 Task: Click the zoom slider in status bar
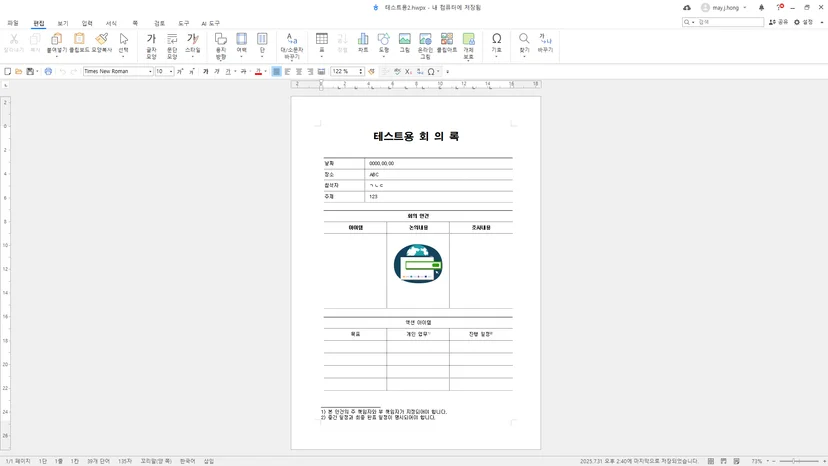point(798,461)
